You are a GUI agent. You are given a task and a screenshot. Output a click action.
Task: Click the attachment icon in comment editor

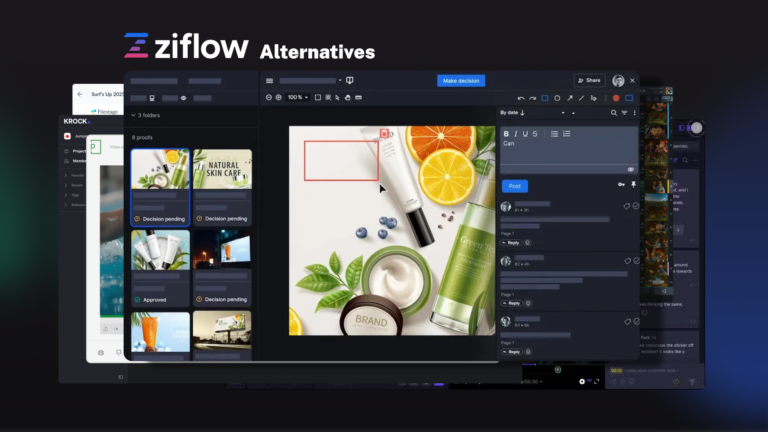click(x=631, y=169)
